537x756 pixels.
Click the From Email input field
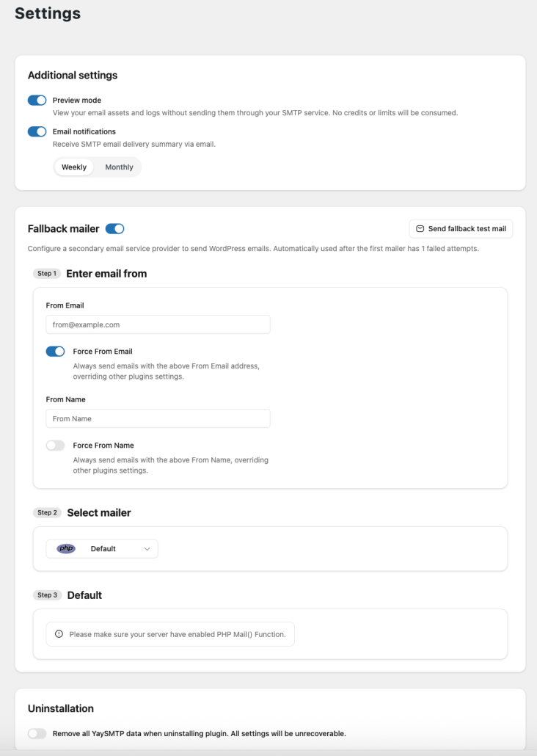[x=158, y=324]
